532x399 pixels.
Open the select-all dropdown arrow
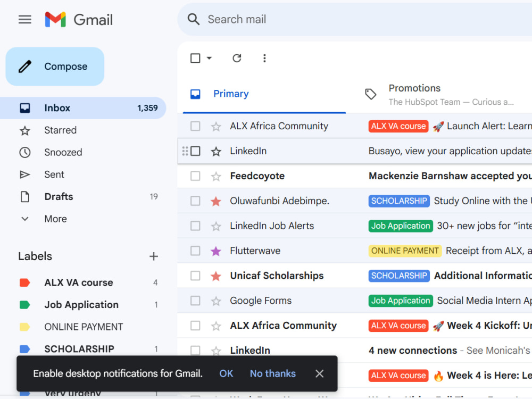[209, 58]
